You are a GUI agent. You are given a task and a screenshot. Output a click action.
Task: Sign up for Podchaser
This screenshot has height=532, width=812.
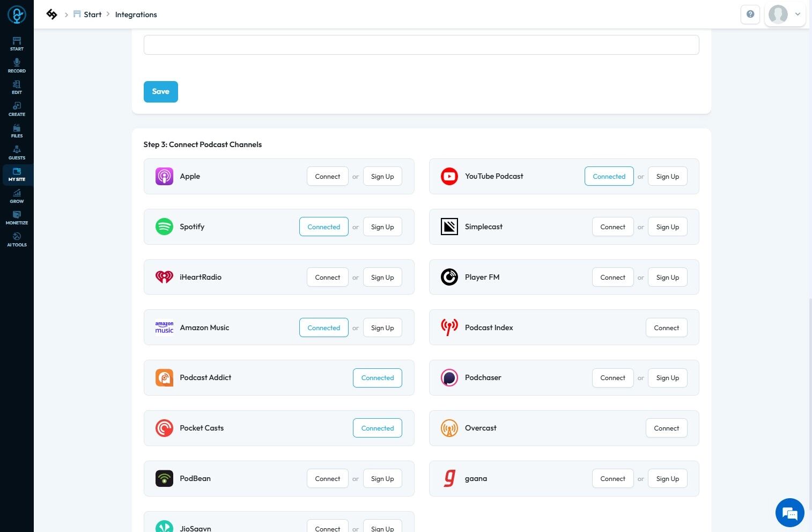tap(668, 378)
